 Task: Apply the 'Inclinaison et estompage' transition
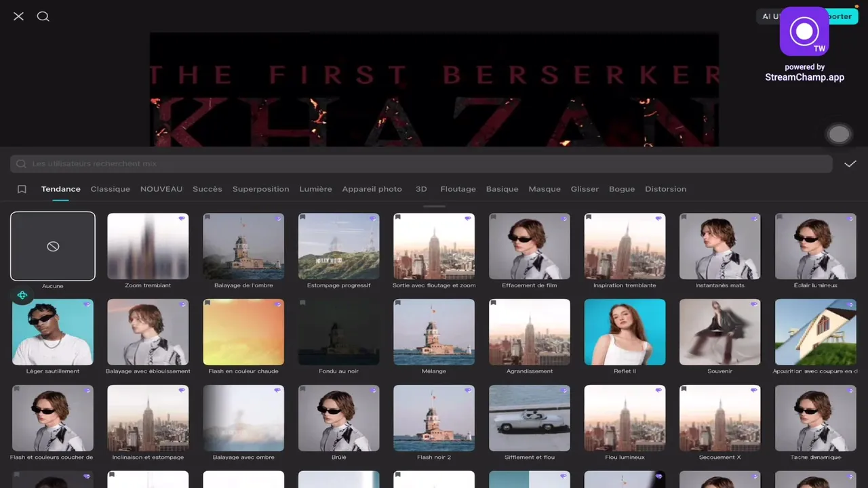148,418
